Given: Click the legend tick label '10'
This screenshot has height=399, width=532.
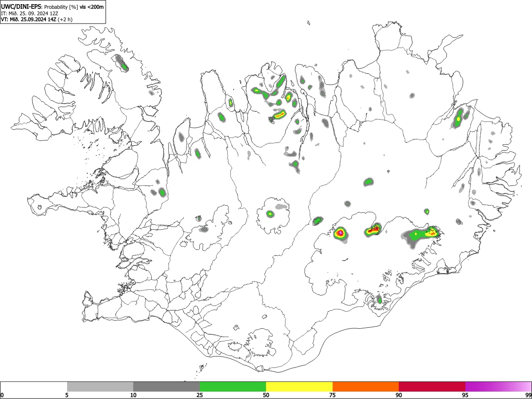Looking at the screenshot, I should pos(133,395).
